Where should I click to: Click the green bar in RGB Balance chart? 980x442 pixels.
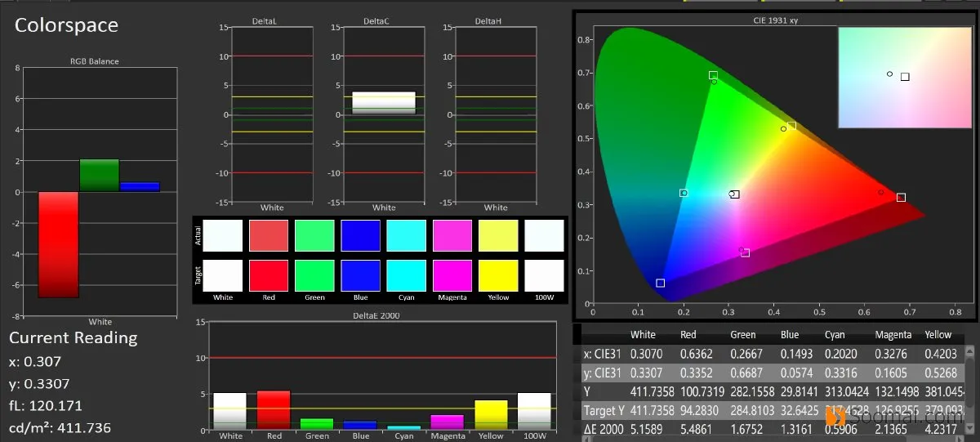(x=99, y=176)
